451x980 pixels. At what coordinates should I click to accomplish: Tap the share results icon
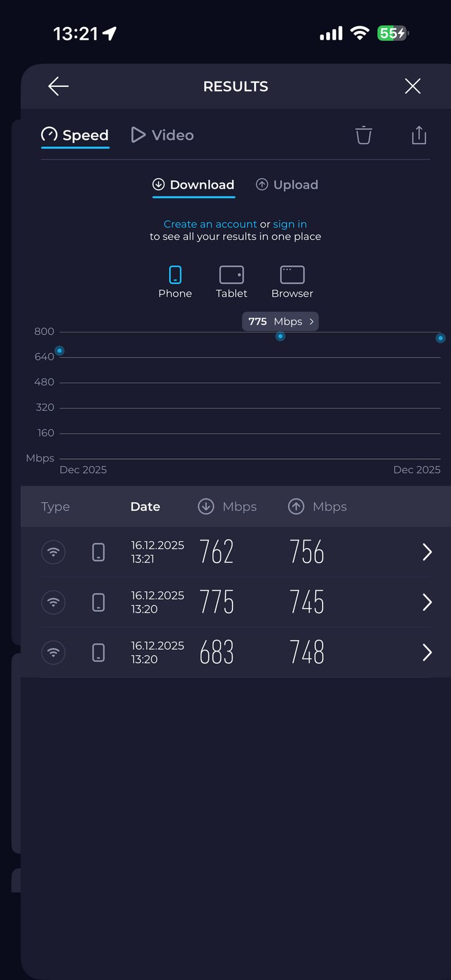tap(419, 135)
